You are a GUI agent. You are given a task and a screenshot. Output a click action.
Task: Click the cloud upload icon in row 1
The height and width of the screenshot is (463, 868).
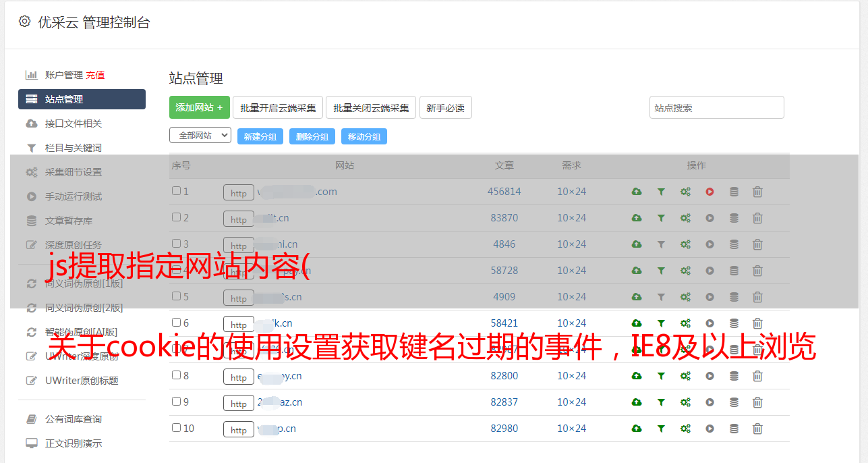coord(637,192)
